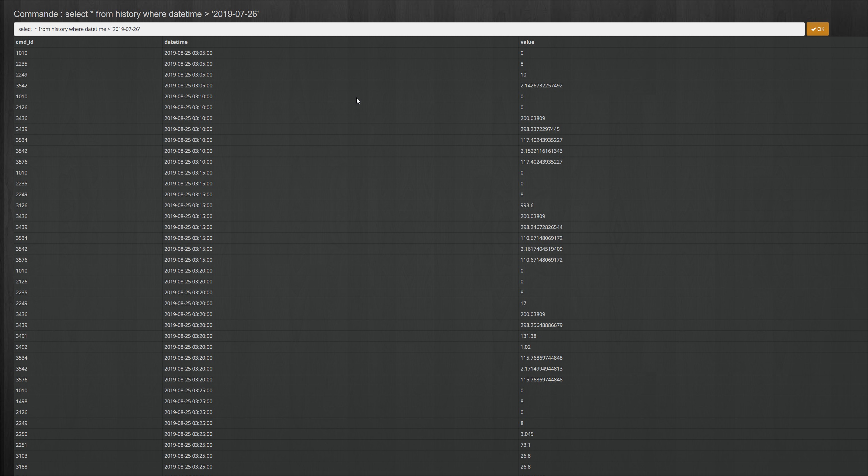Click cmd_id 2250

pyautogui.click(x=21, y=434)
